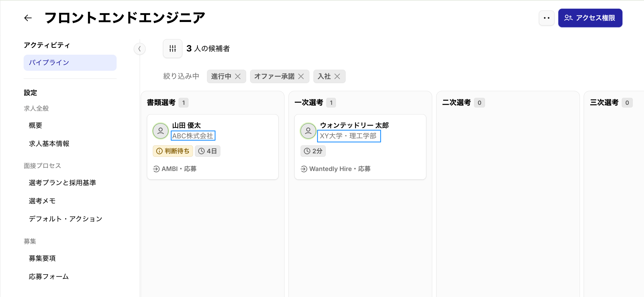644x297 pixels.
Task: Open the candidate filter settings icon
Action: tap(173, 49)
